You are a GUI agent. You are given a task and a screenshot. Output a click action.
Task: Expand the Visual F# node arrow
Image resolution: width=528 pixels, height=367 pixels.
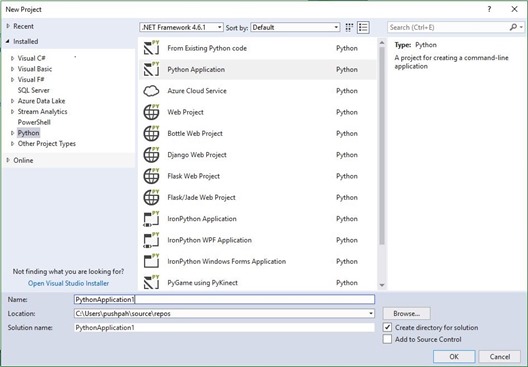(12, 80)
